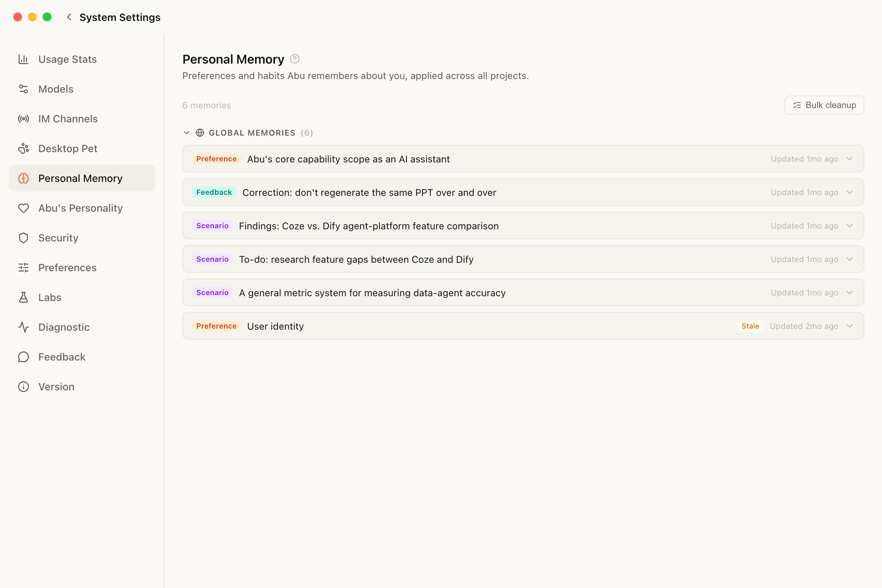Collapse the Global Memories section
The height and width of the screenshot is (588, 882).
pos(187,133)
